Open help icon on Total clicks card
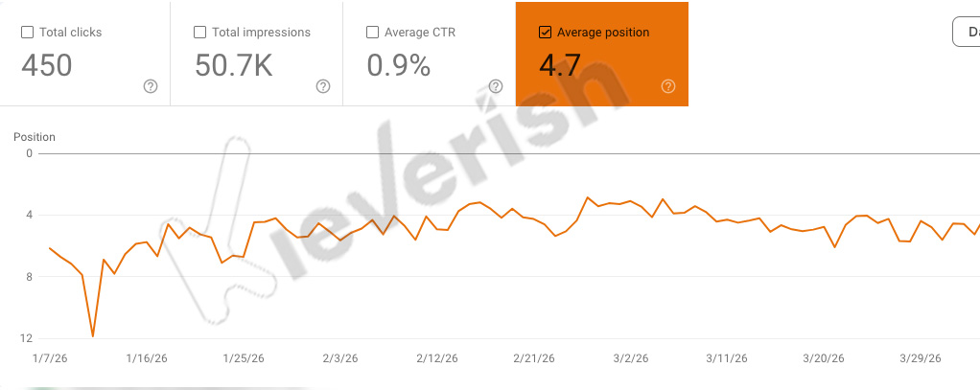Screen dimensions: 980x390 pos(150,87)
